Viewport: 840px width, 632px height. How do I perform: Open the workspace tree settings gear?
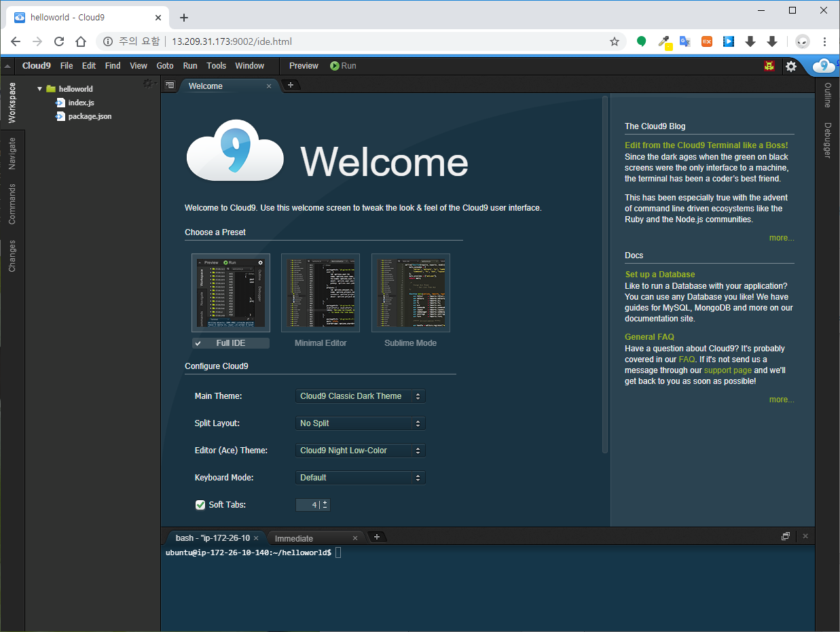[x=148, y=84]
